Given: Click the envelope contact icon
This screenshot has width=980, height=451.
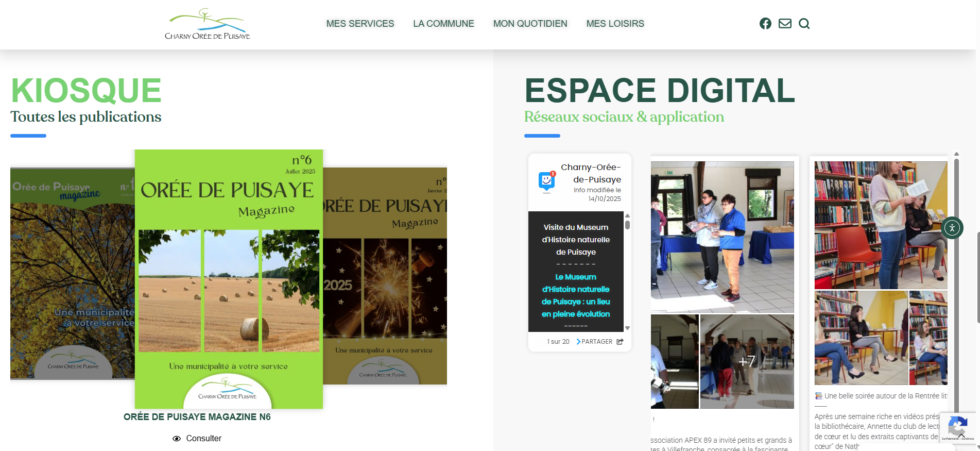Looking at the screenshot, I should coord(785,24).
